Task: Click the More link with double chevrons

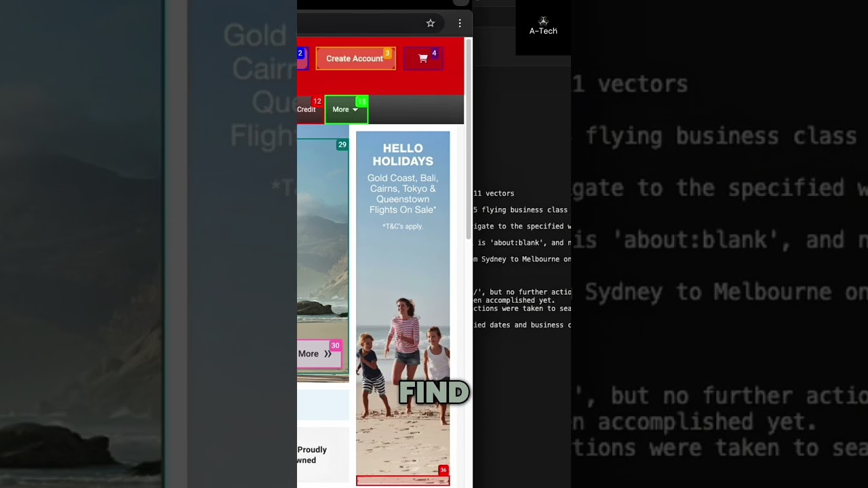Action: [319, 354]
